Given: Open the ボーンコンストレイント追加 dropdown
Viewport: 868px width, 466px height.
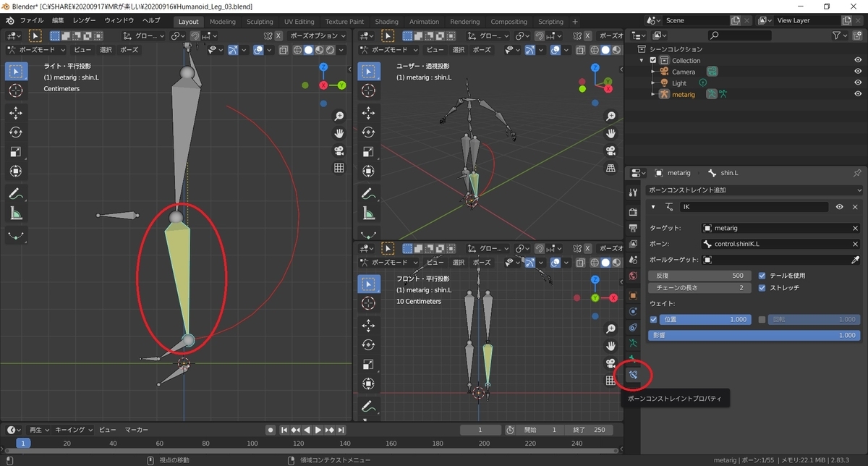Looking at the screenshot, I should (x=754, y=190).
